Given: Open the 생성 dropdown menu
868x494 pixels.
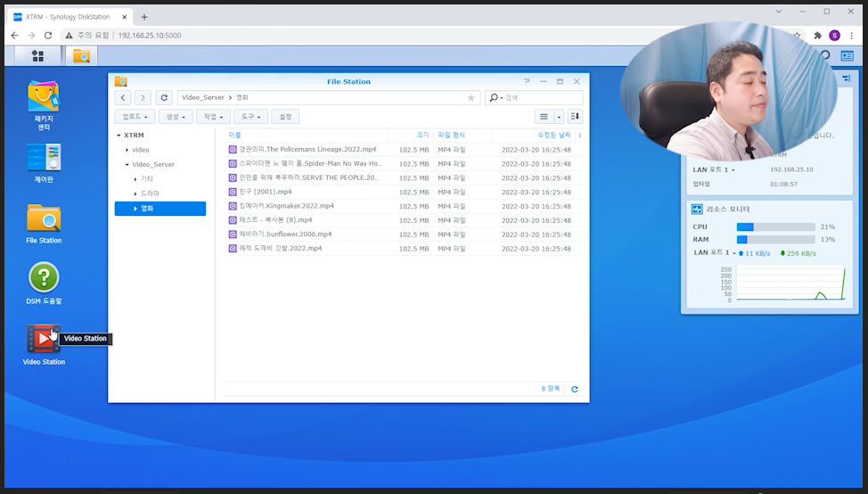Looking at the screenshot, I should click(176, 116).
